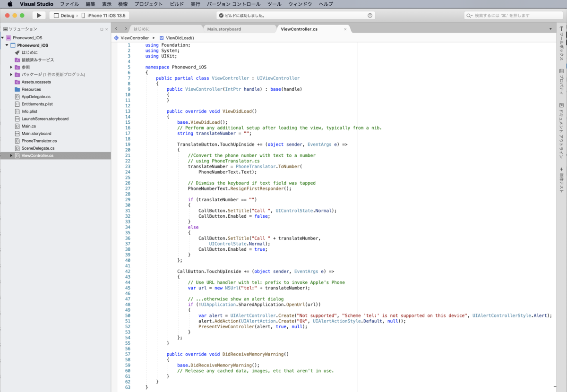Image resolution: width=567 pixels, height=392 pixels.
Task: Select the Resources folder
Action: coord(31,89)
